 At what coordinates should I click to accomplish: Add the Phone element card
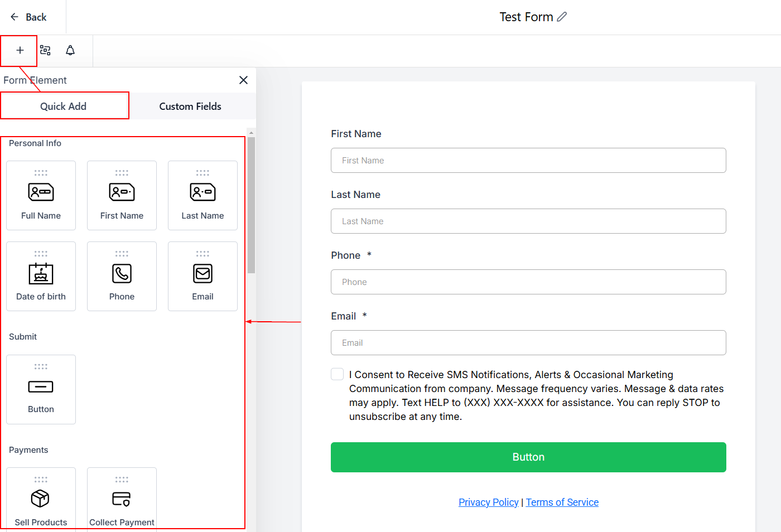pyautogui.click(x=122, y=276)
